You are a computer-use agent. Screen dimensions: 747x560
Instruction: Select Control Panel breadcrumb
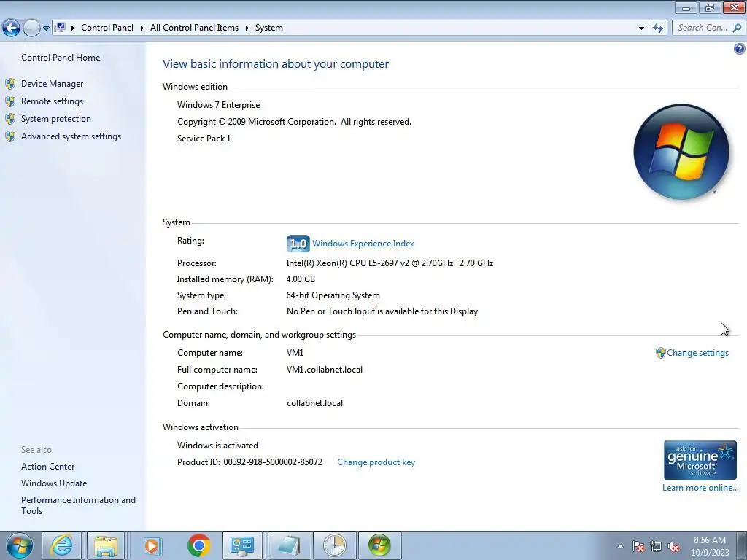(107, 28)
